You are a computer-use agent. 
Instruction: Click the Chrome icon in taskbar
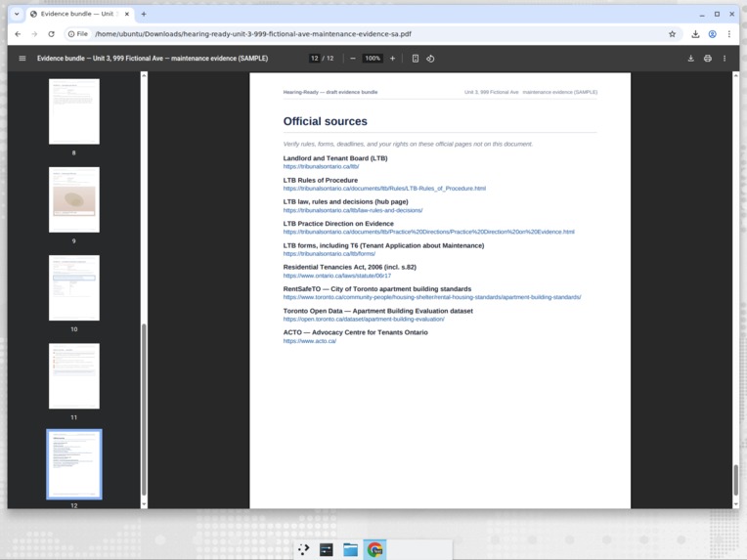[374, 549]
